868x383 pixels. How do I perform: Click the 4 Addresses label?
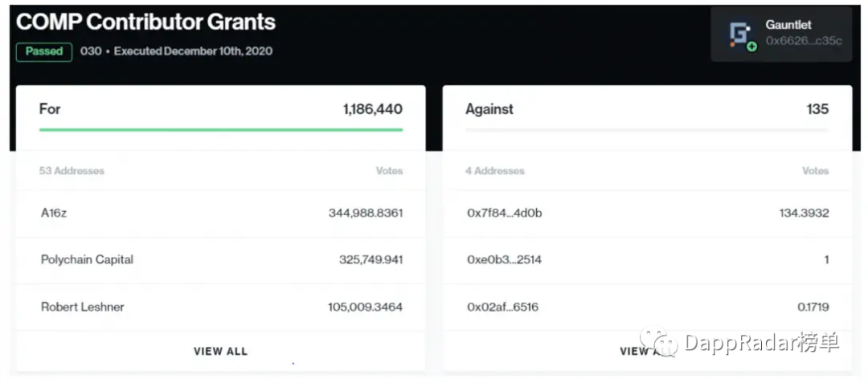(495, 171)
